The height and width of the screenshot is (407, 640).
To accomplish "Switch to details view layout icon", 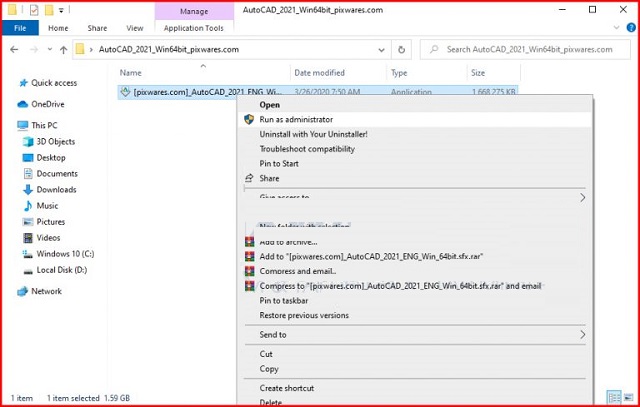I will 613,397.
